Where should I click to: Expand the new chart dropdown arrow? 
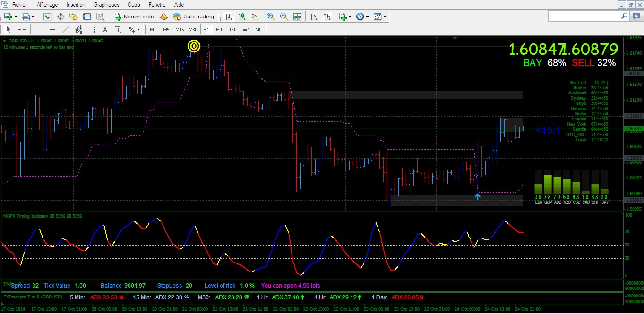pos(16,17)
